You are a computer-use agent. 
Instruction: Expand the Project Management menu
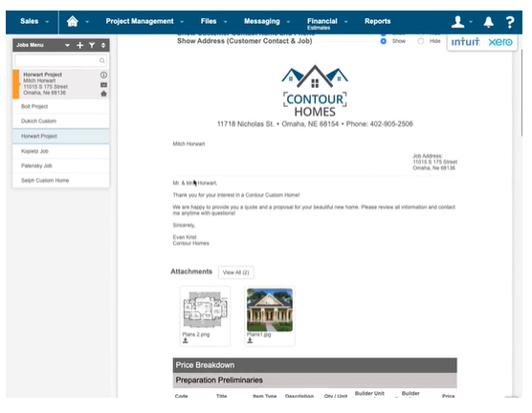pos(144,21)
